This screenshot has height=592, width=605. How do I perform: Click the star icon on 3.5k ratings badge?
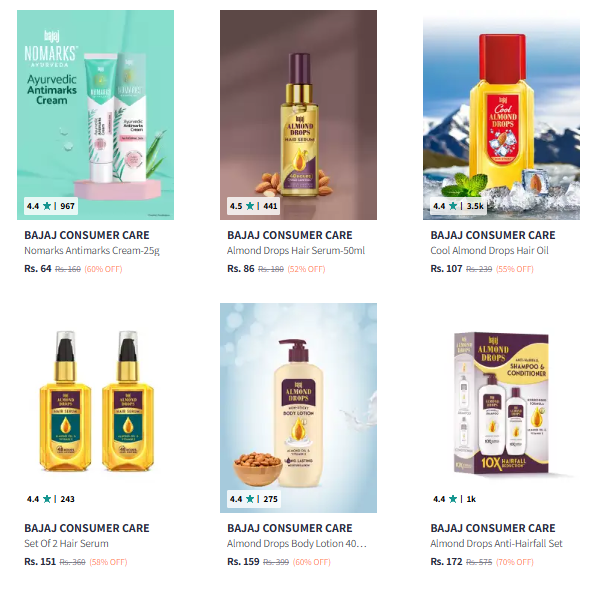tap(453, 206)
